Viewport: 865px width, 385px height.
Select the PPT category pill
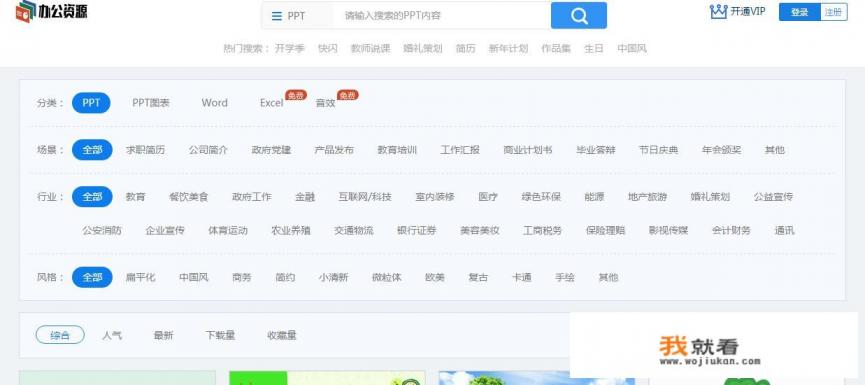pyautogui.click(x=91, y=103)
